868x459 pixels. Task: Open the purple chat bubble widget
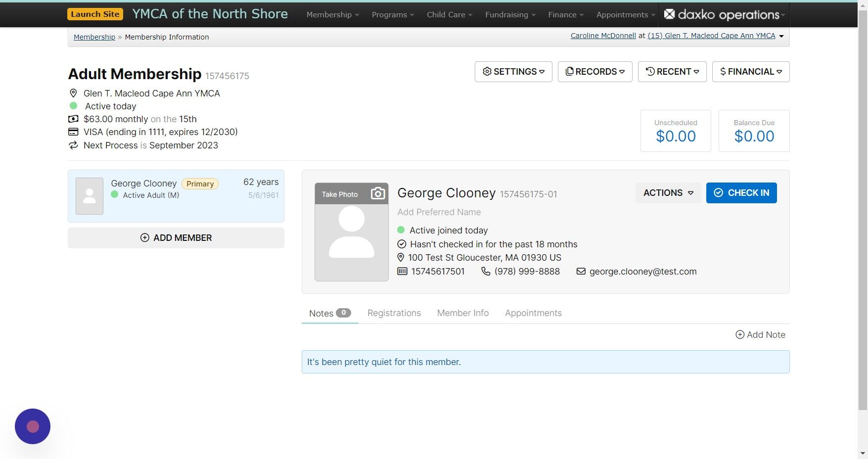point(33,426)
